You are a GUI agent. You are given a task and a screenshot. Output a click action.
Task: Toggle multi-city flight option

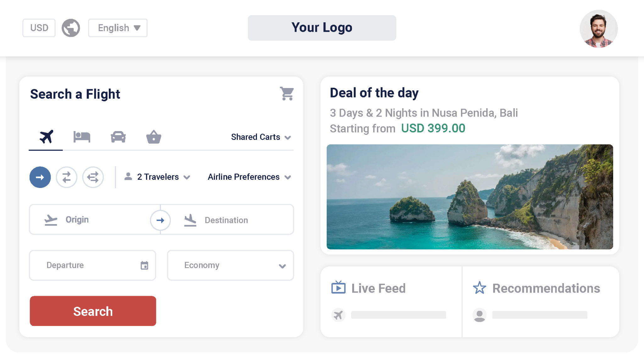(93, 177)
